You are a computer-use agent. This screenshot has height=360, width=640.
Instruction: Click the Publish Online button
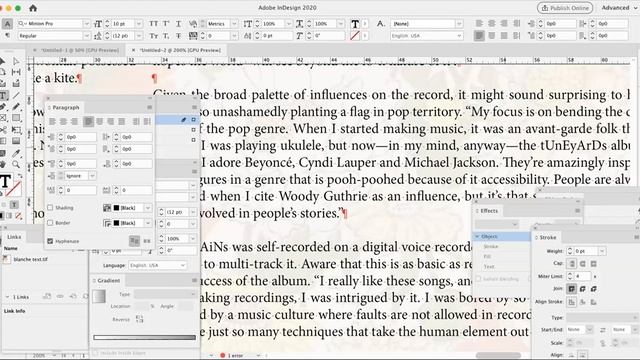565,8
